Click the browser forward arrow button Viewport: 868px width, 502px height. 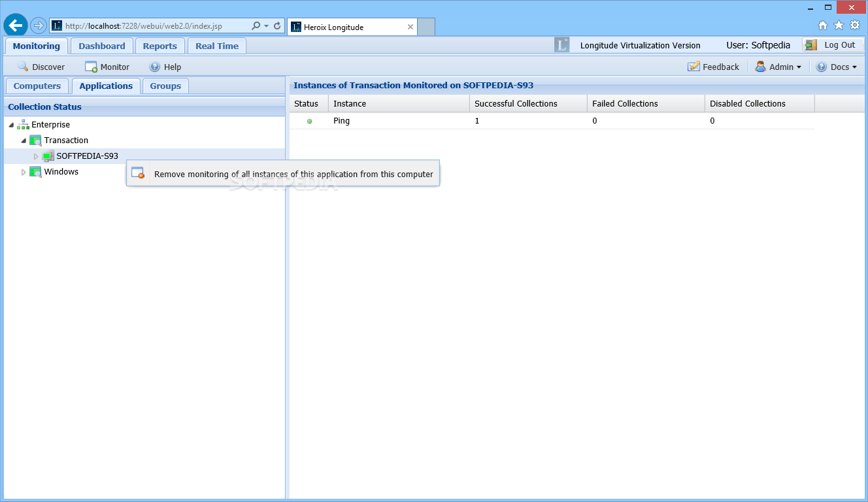39,26
